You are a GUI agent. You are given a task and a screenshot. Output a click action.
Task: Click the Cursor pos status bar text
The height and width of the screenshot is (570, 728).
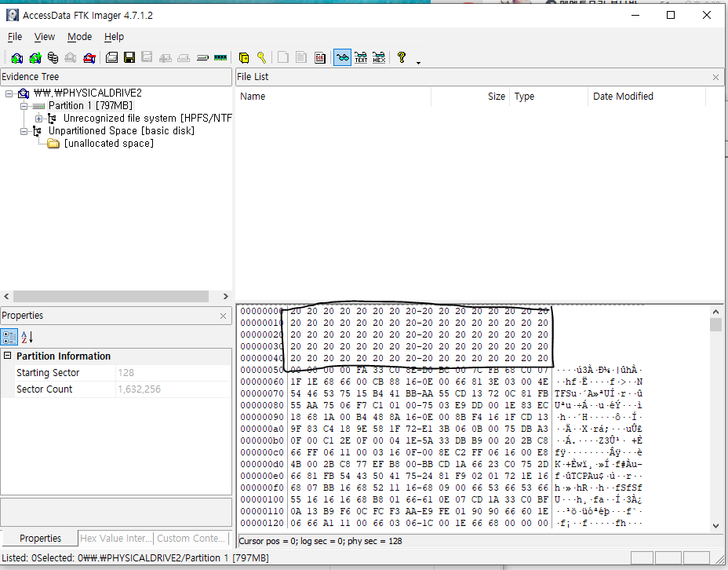click(x=320, y=541)
